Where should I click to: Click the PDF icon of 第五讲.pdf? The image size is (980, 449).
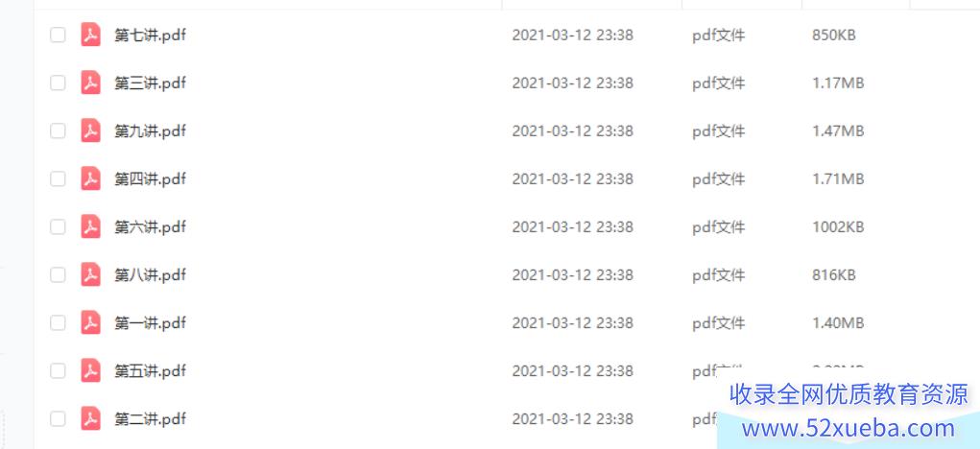90,371
